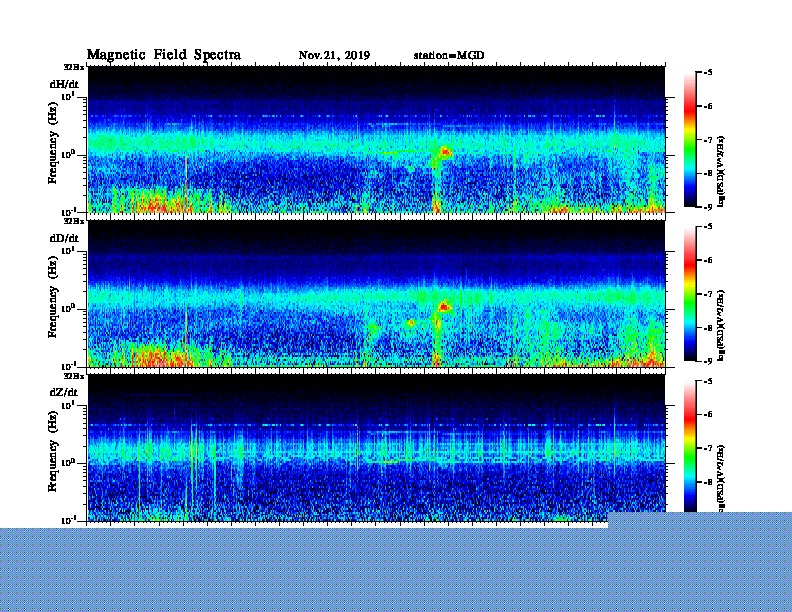Click the date 'Nov.21, 2019'
The width and height of the screenshot is (792, 612).
[334, 55]
